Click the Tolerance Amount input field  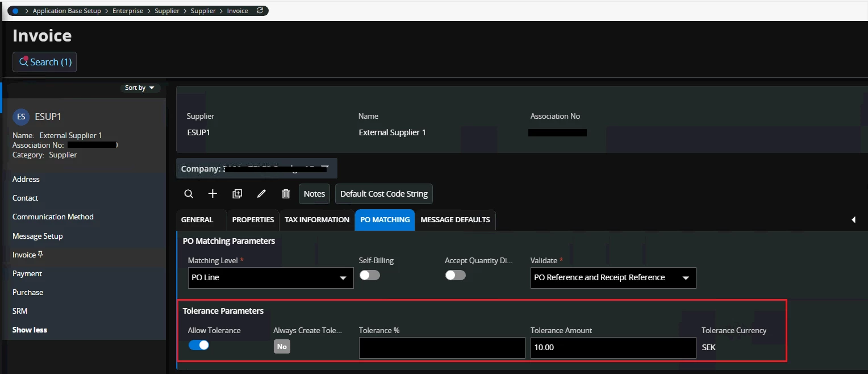(612, 347)
